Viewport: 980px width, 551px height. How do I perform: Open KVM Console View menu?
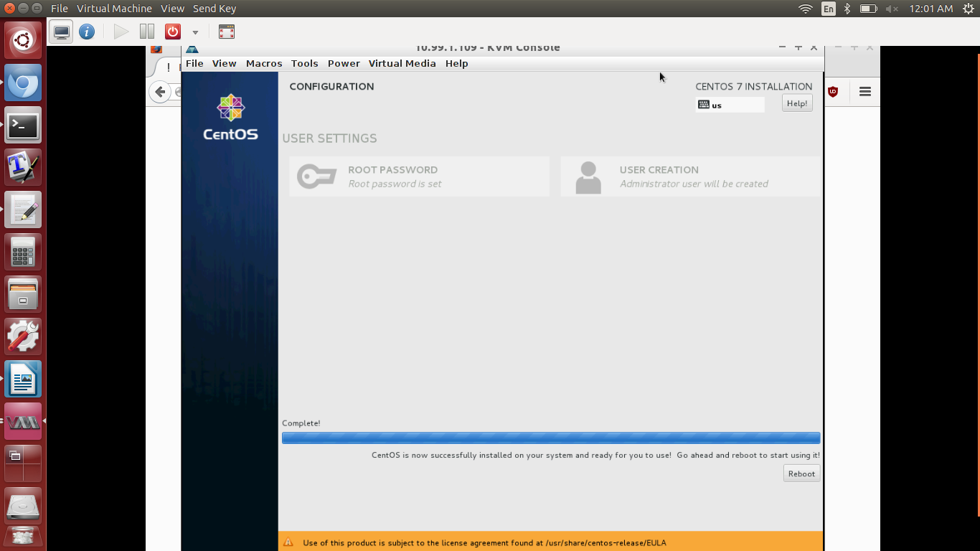[x=224, y=63]
